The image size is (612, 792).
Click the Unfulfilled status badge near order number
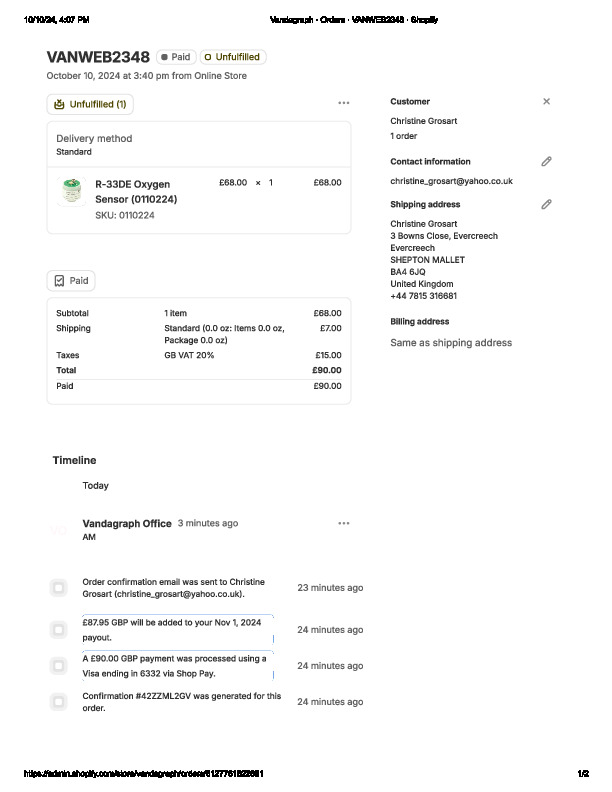(232, 57)
